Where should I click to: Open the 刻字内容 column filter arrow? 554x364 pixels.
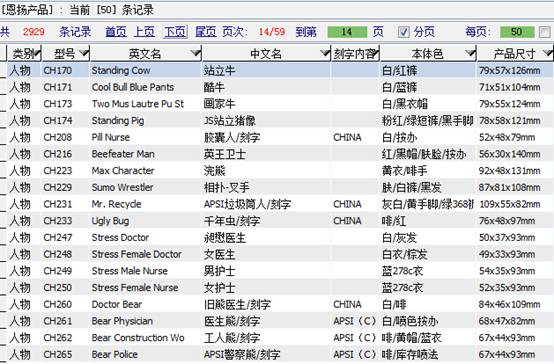[x=376, y=53]
